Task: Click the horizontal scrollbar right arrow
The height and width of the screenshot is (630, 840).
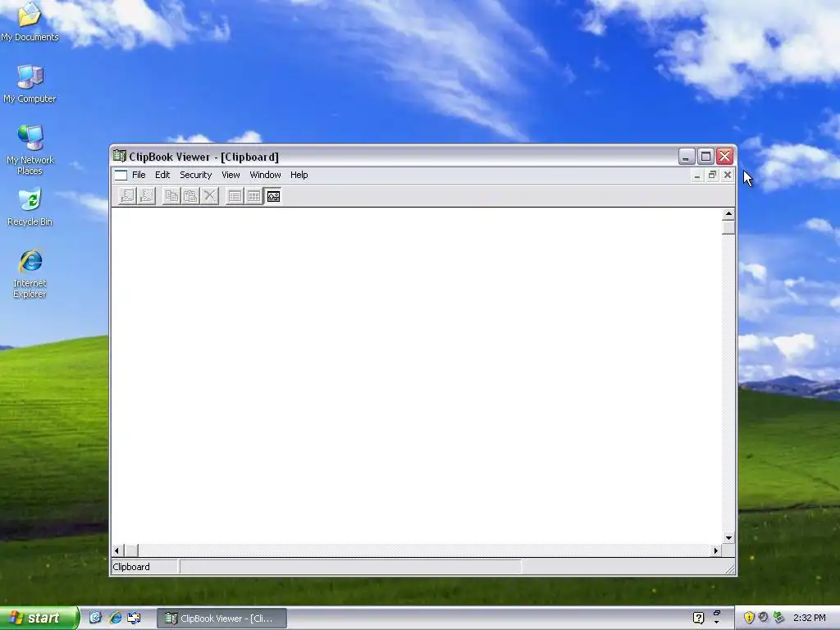Action: tap(715, 550)
